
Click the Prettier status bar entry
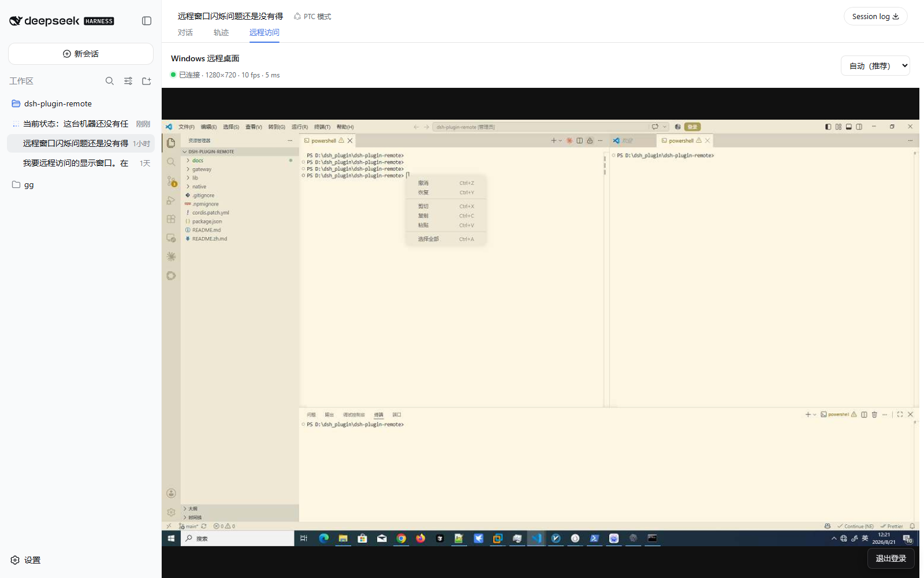click(x=892, y=526)
